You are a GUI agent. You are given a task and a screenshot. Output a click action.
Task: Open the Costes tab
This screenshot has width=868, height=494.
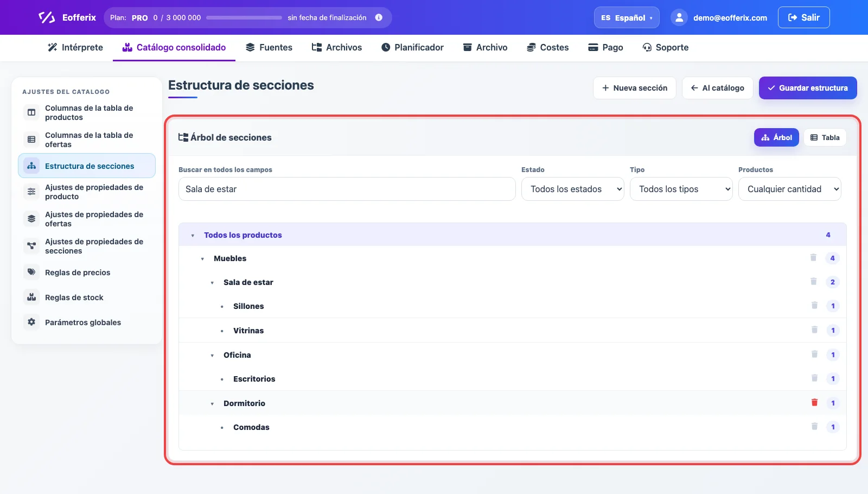548,47
